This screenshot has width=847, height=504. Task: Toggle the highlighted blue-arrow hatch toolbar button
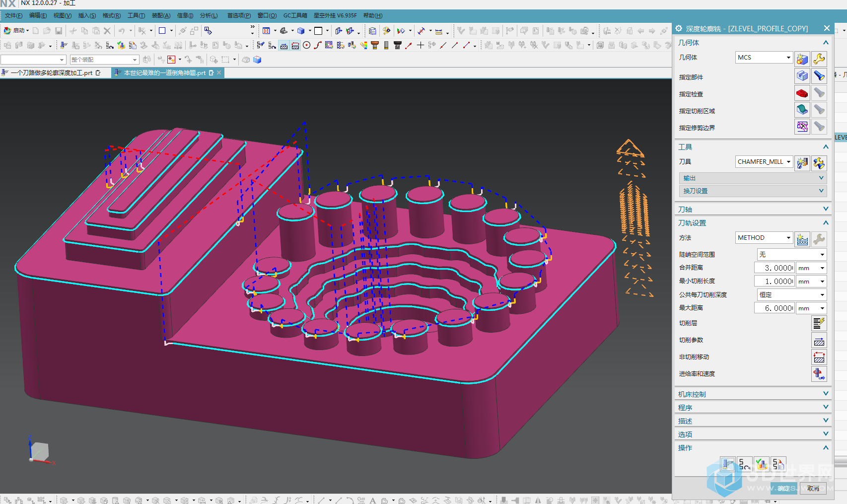(x=284, y=45)
